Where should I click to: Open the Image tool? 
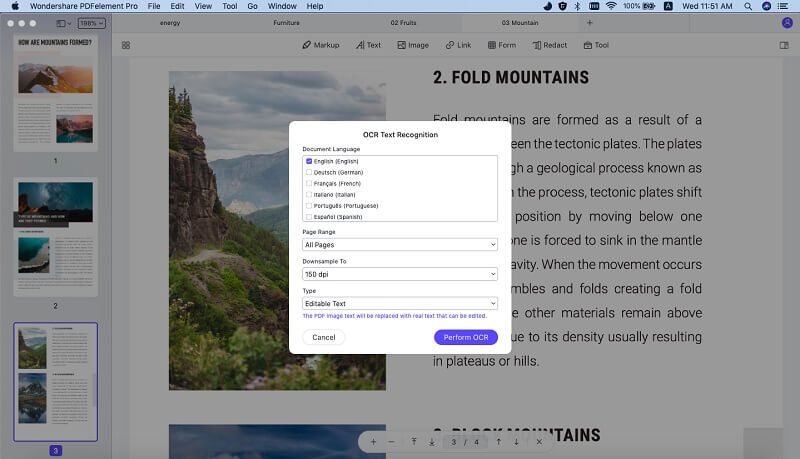click(413, 45)
